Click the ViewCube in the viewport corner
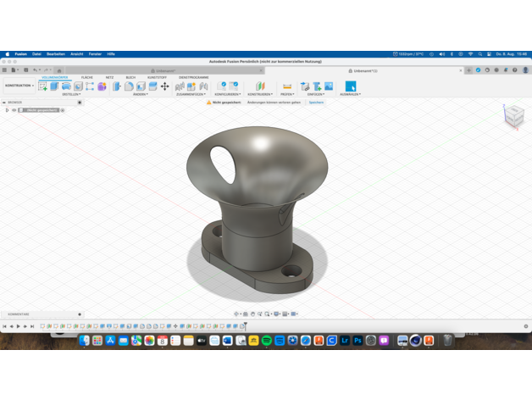Screen dimensions: 532x400 (x=513, y=117)
